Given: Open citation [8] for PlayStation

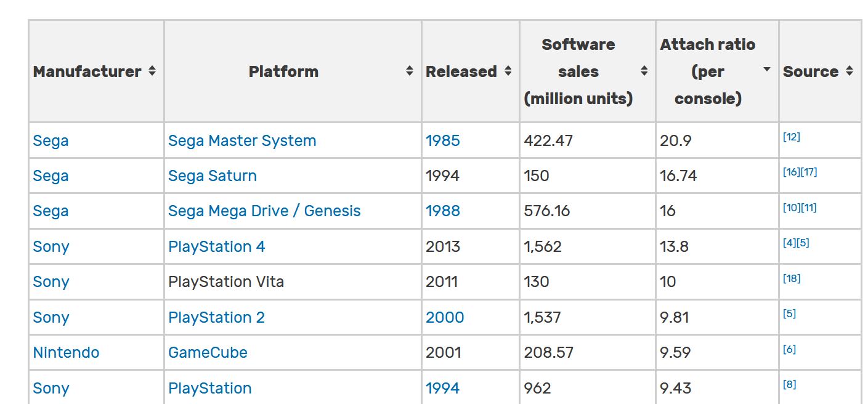Looking at the screenshot, I should (x=789, y=384).
